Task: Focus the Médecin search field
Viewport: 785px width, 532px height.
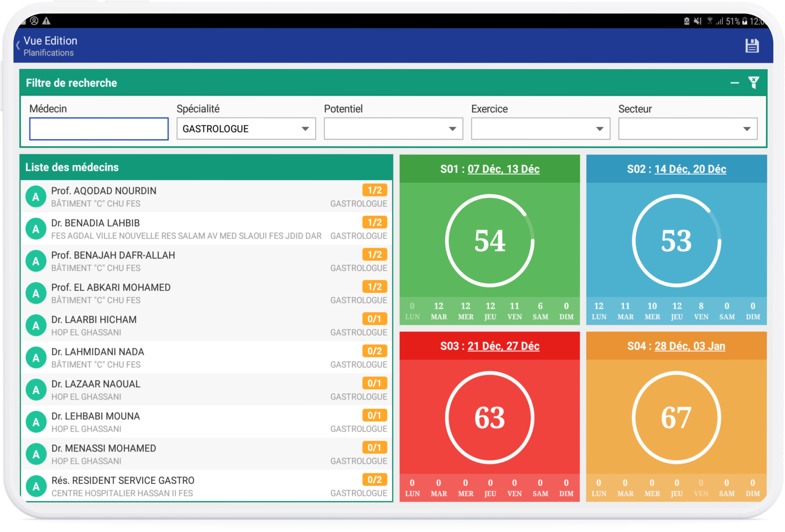Action: (x=99, y=129)
